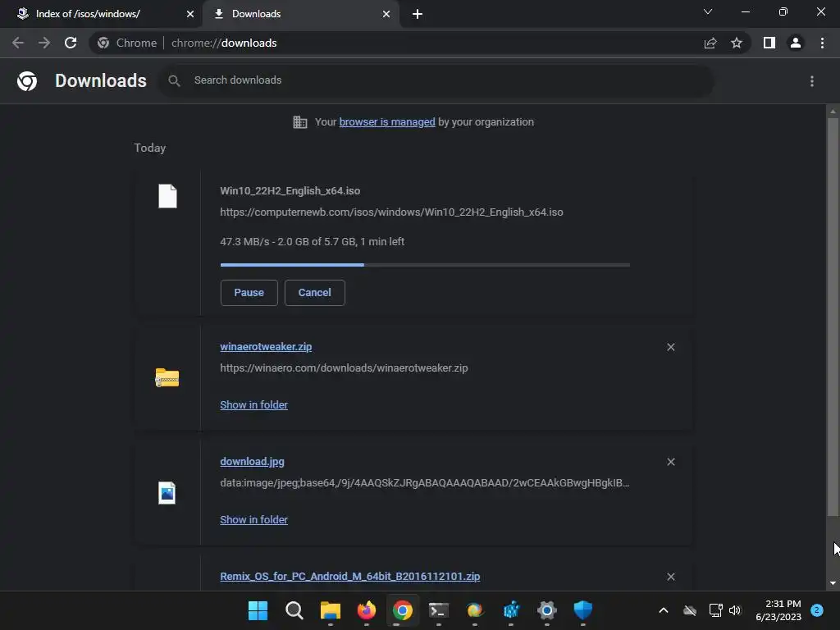Remove Remix_OS zip from list
Viewport: 840px width, 630px height.
[671, 577]
